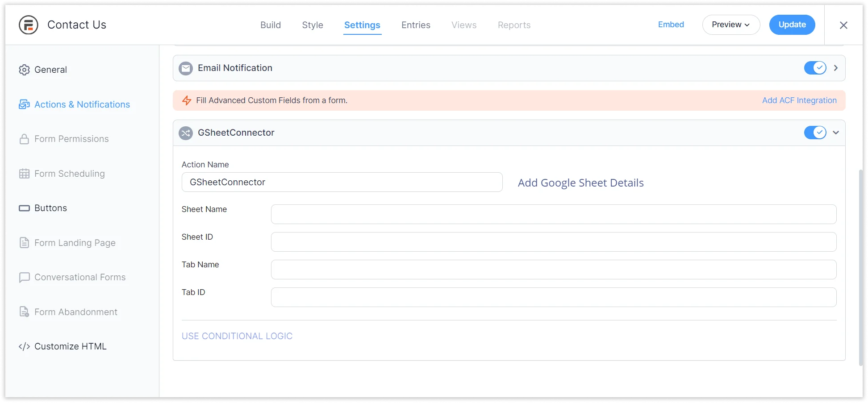Disable the Email Notification toggle

tap(815, 68)
